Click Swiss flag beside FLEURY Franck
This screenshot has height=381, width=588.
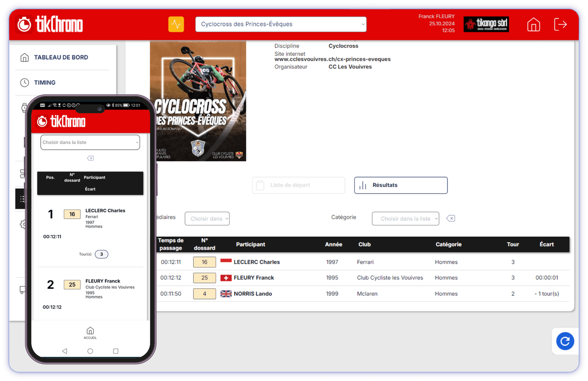click(x=226, y=278)
